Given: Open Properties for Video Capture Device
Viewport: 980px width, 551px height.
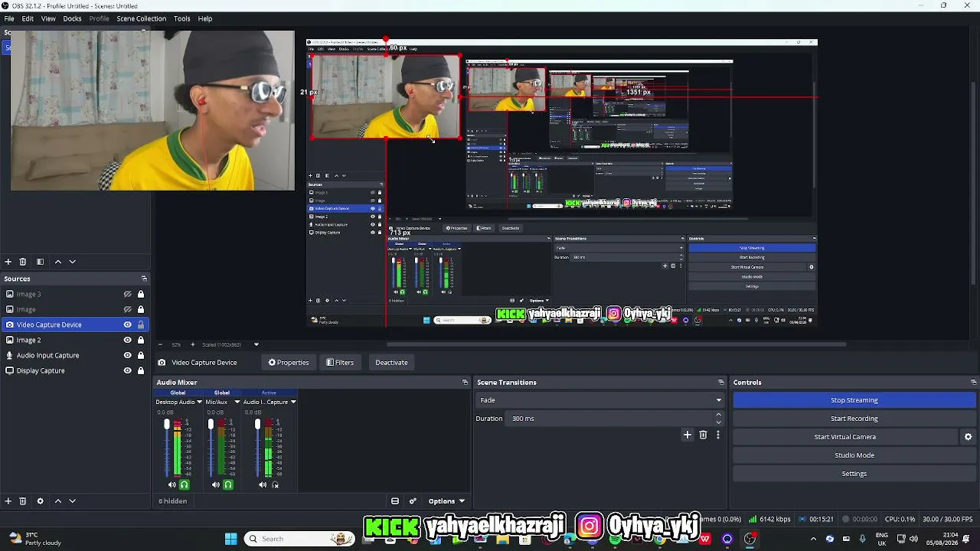Looking at the screenshot, I should (289, 363).
